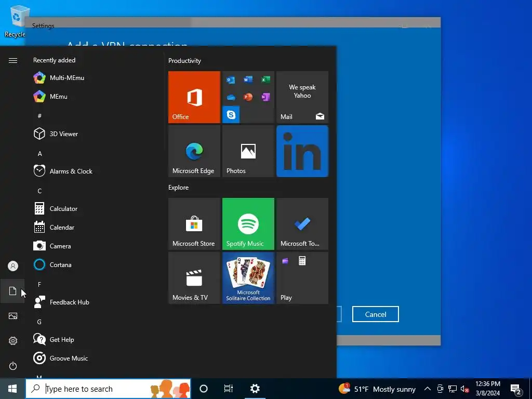Open the user account icon
The image size is (532, 399).
tap(13, 266)
